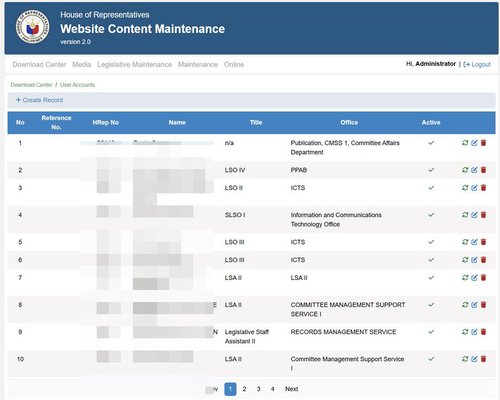Click refresh icon in row 5

pyautogui.click(x=465, y=242)
